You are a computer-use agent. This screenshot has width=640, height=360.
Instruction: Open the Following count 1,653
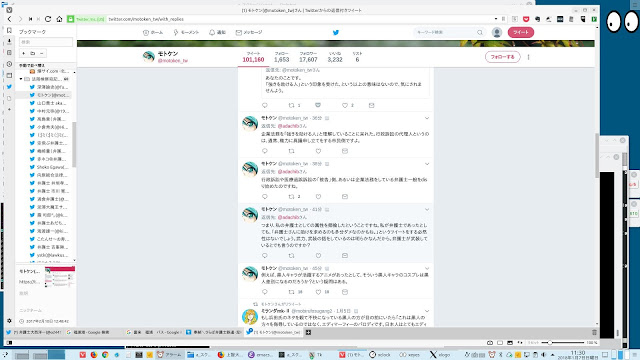point(281,57)
